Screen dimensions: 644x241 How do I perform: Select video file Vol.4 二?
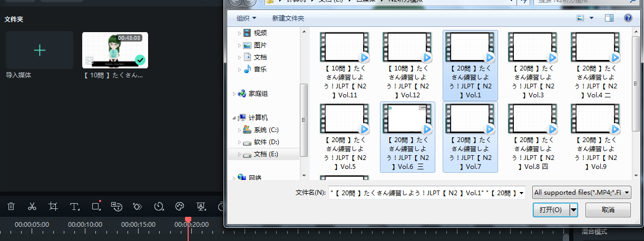point(596,65)
